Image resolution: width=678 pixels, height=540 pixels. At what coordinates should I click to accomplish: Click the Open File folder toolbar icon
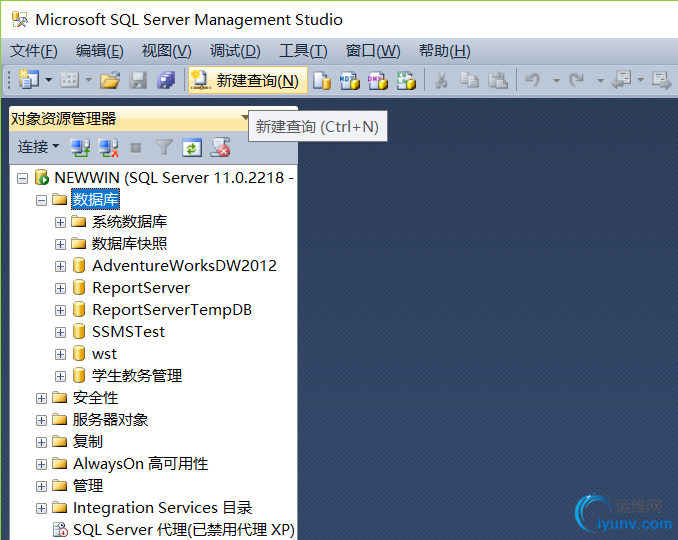click(110, 80)
